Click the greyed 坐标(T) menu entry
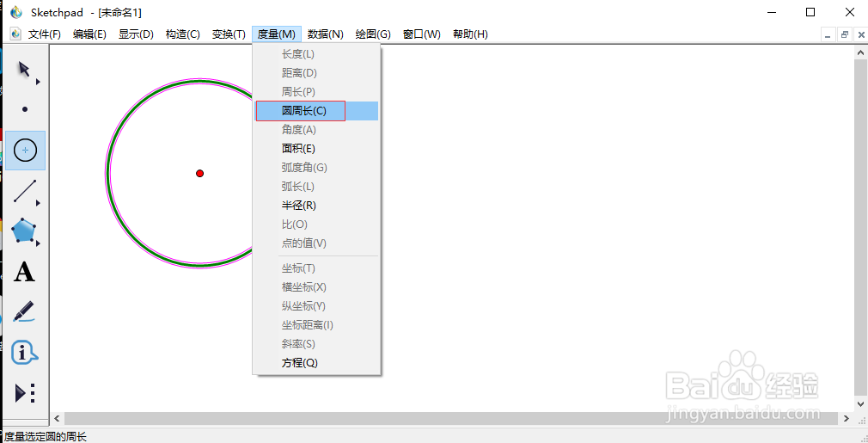 (x=316, y=268)
